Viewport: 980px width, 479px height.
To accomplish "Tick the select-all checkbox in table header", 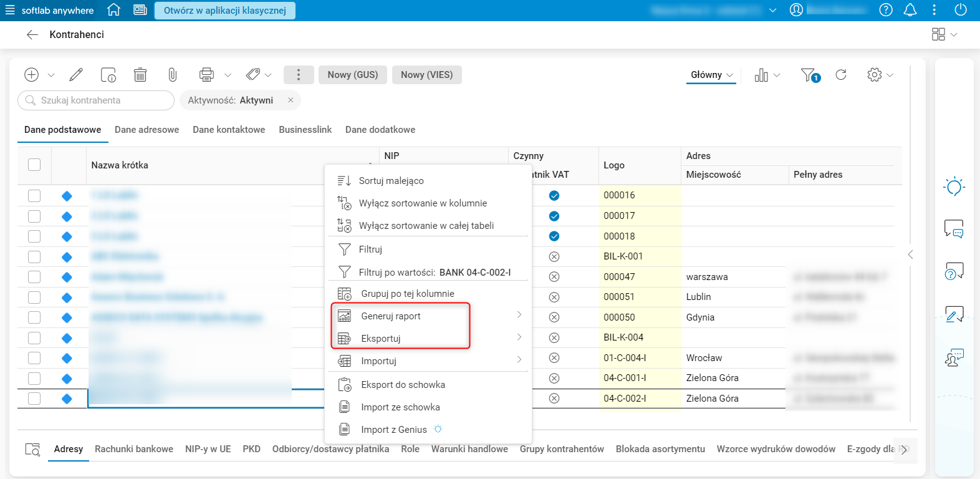I will point(34,165).
